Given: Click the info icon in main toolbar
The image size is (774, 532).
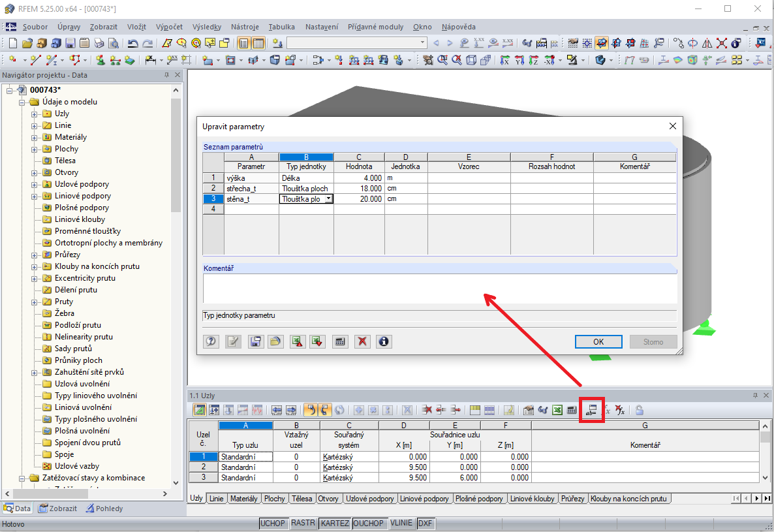Looking at the screenshot, I should coord(736,44).
